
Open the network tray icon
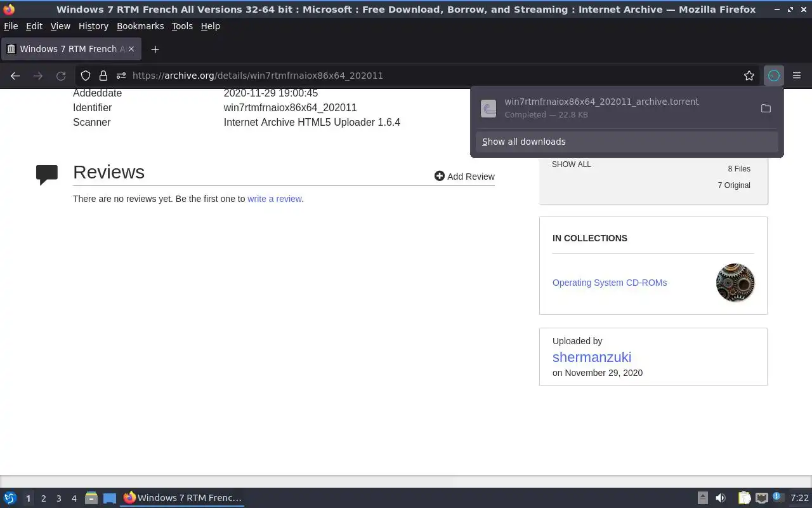[x=762, y=498]
